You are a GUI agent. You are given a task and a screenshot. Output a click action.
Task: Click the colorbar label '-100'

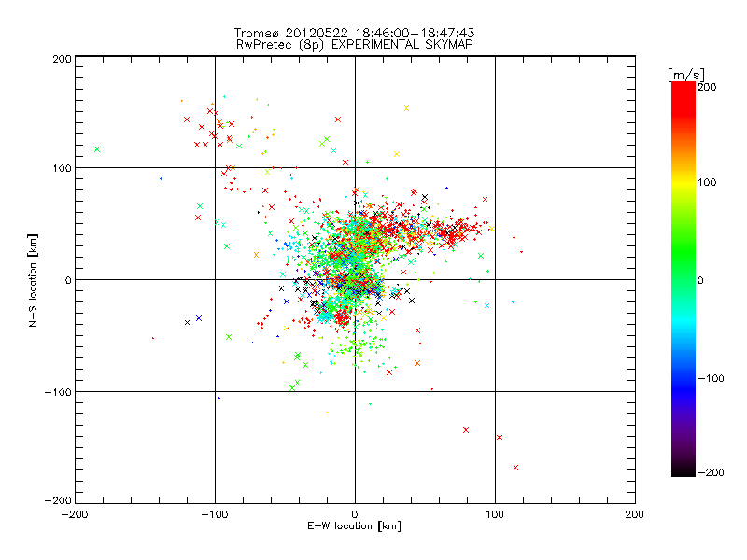(711, 378)
